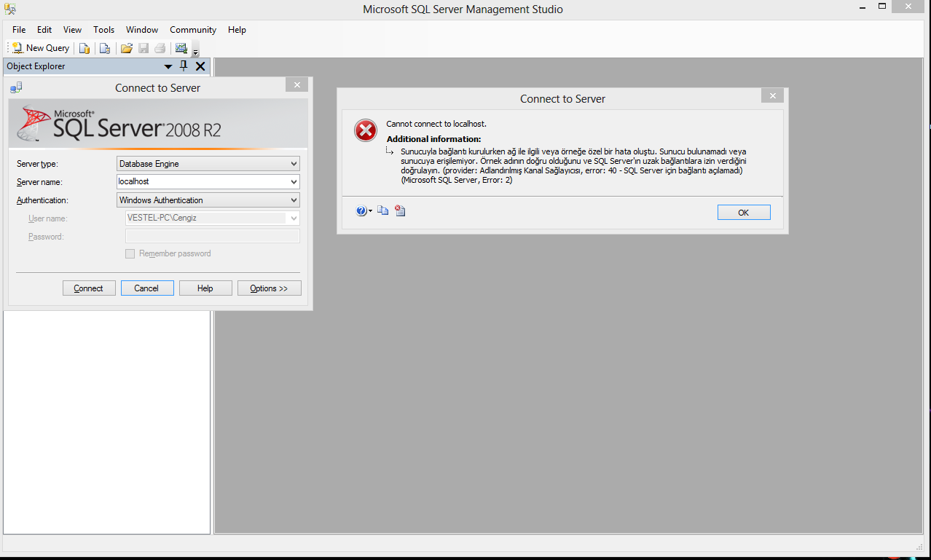Screen dimensions: 931x560
Task: Click the Database Engine Query icon
Action: pos(85,49)
